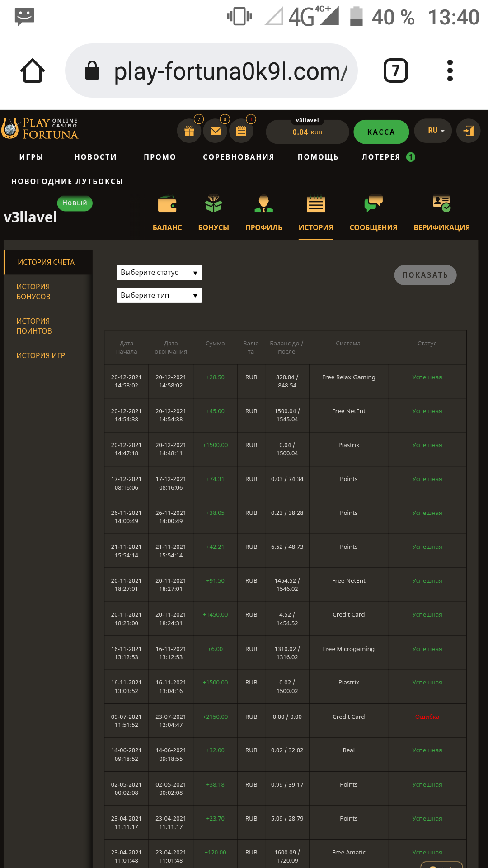Click the notepad icon above История
This screenshot has height=868, width=488.
[x=316, y=204]
